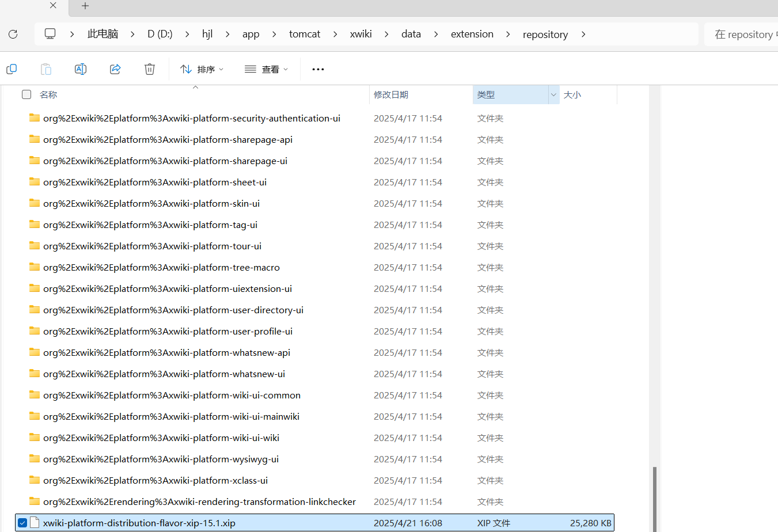Open the View (查看) dropdown
This screenshot has width=778, height=532.
266,69
